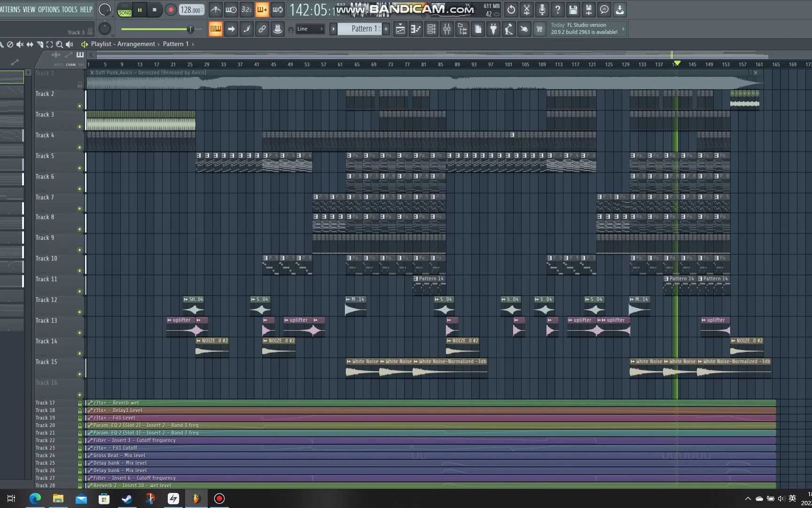Screen dimensions: 812x508
Task: Open the Mixer window icon
Action: tap(447, 29)
